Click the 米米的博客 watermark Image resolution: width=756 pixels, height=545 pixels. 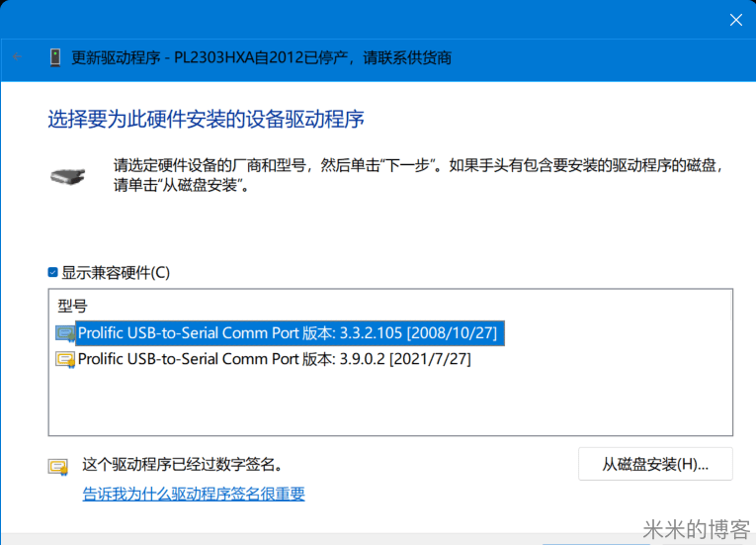(x=696, y=529)
